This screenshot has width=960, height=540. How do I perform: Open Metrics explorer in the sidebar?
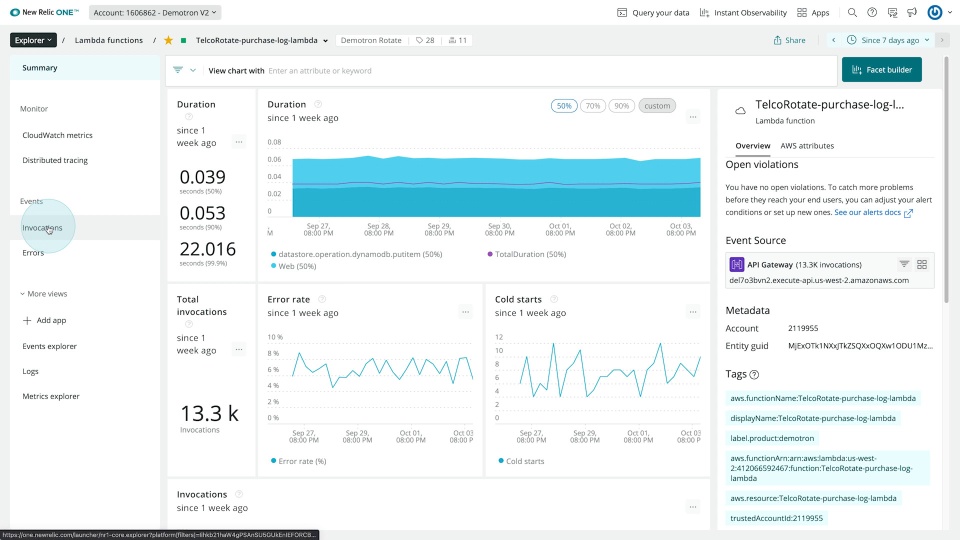pyautogui.click(x=84, y=397)
